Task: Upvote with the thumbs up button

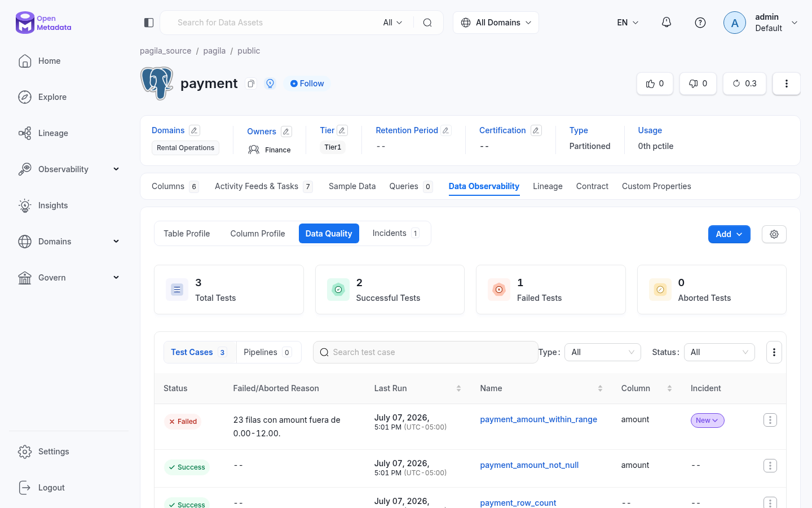Action: pos(655,84)
